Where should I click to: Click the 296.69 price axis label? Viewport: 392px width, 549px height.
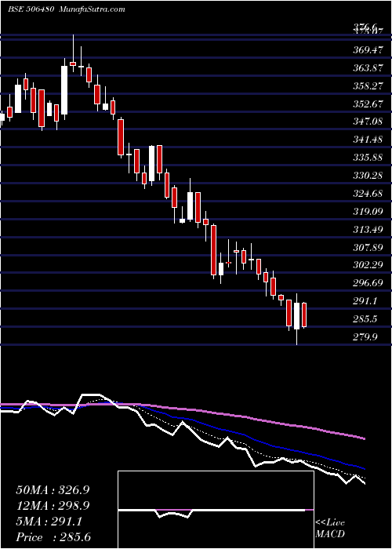tap(368, 283)
